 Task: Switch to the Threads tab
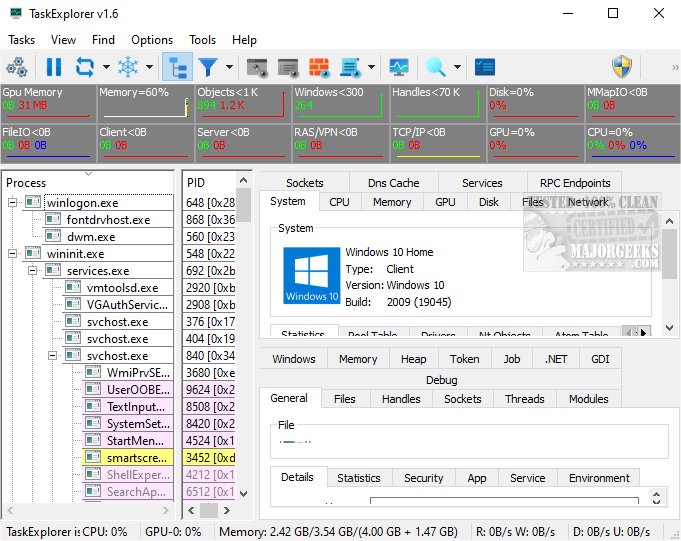pos(524,399)
